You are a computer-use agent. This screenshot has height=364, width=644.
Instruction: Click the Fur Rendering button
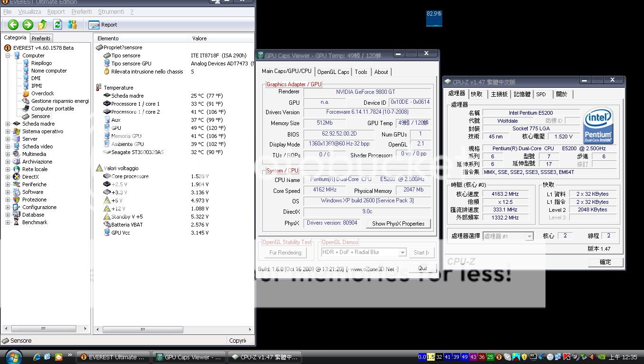[x=286, y=253]
